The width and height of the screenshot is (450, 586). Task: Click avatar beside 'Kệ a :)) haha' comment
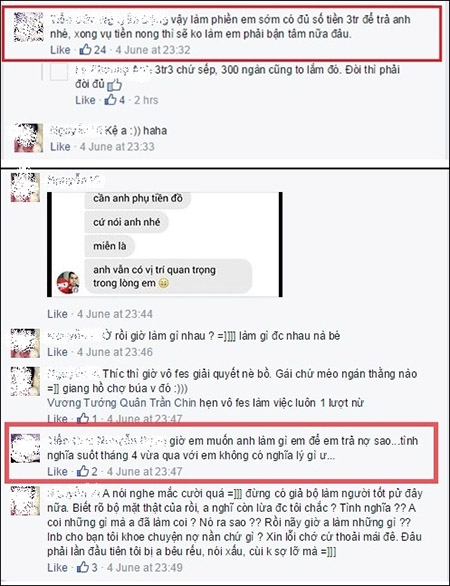pyautogui.click(x=28, y=138)
